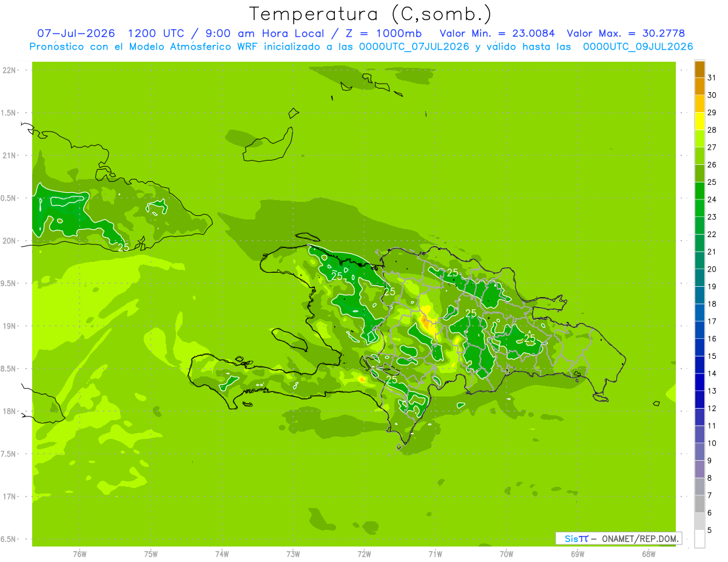Click the SisPI ONAMET/REP.DOM. watermark label
This screenshot has width=728, height=562.
click(619, 538)
